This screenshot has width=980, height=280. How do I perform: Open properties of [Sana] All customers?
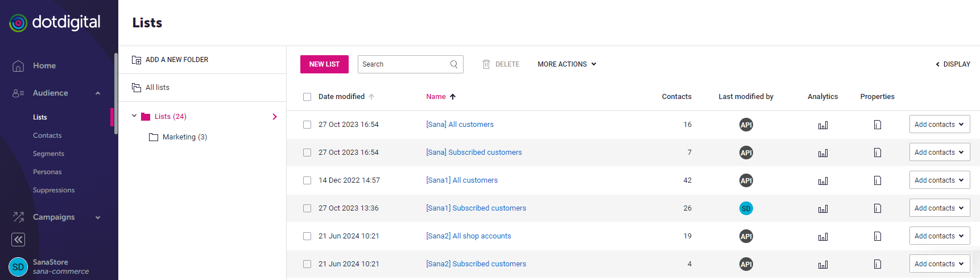point(878,125)
